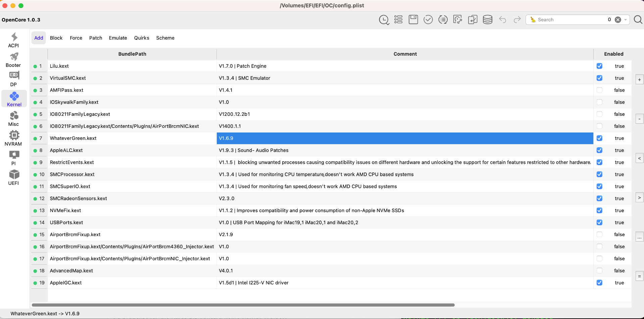
Task: Select the IO80211FamilyLegacy.kext V1200.12.2b1 comment
Action: 405,114
